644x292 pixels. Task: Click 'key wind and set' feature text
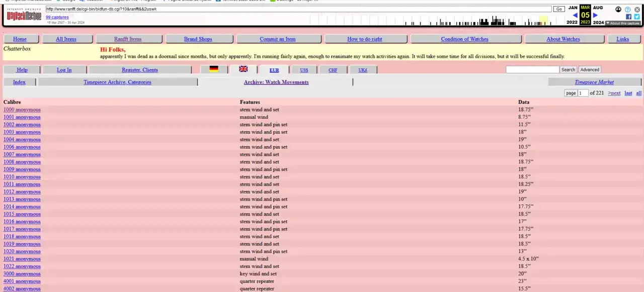[258, 274]
